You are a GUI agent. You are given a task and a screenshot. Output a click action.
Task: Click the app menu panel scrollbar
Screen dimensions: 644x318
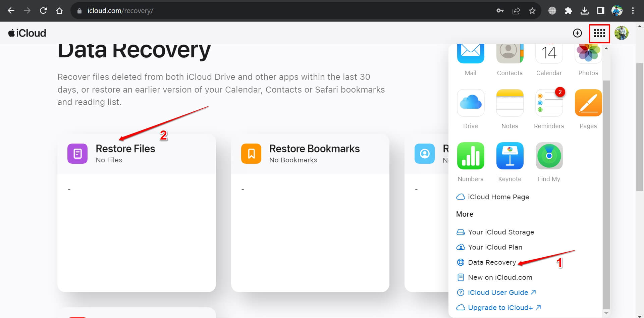pos(606,195)
